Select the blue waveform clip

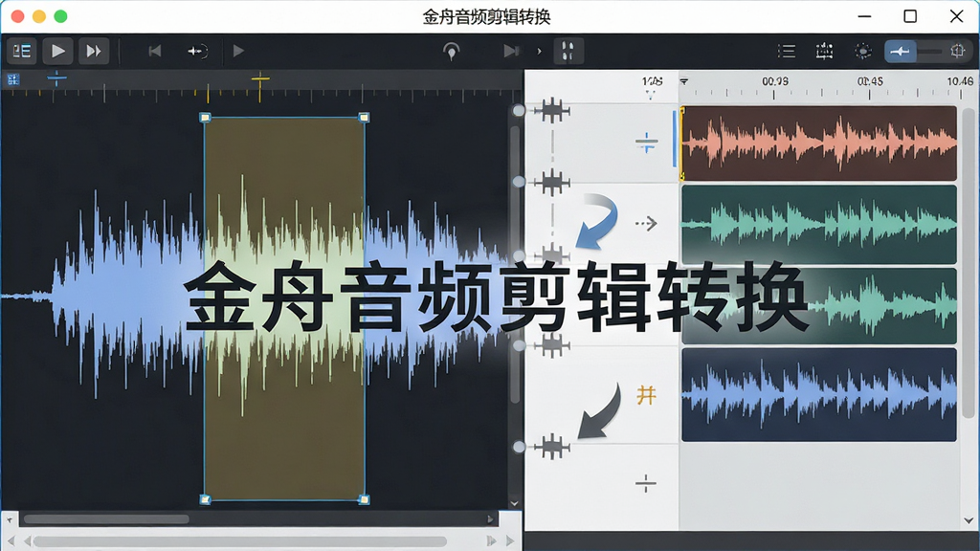click(819, 395)
